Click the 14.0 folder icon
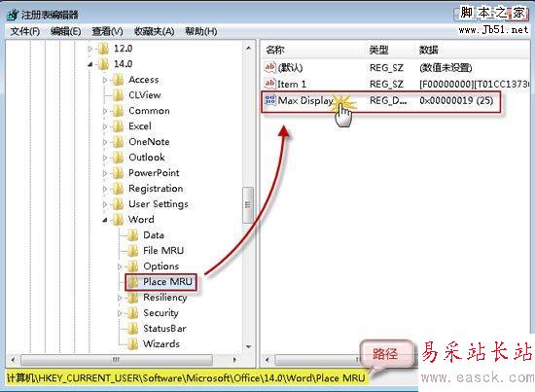 point(103,64)
